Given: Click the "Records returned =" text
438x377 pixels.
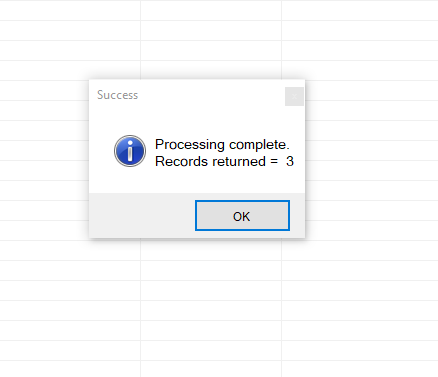Looking at the screenshot, I should point(216,161).
